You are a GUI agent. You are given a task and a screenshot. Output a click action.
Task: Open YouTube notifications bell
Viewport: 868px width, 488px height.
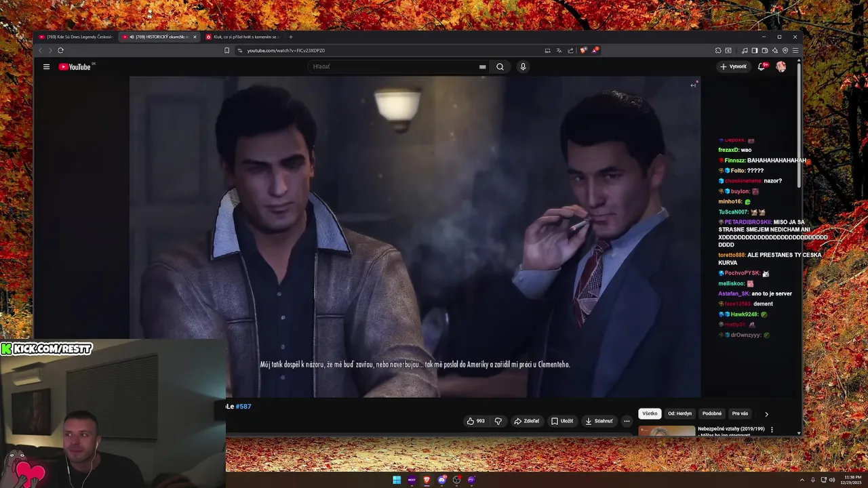point(762,66)
